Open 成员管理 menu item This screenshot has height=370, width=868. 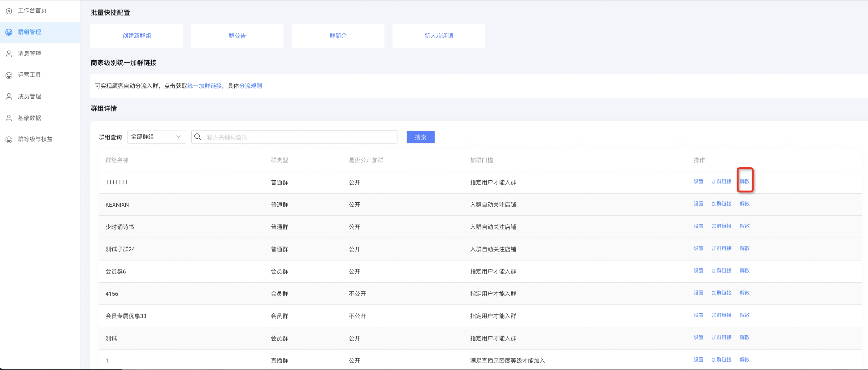[x=29, y=96]
